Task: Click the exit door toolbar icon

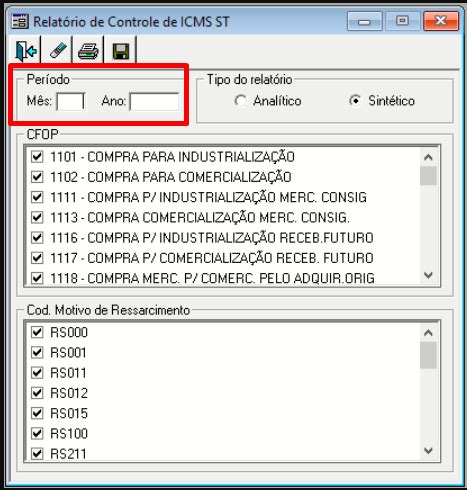Action: pyautogui.click(x=26, y=51)
